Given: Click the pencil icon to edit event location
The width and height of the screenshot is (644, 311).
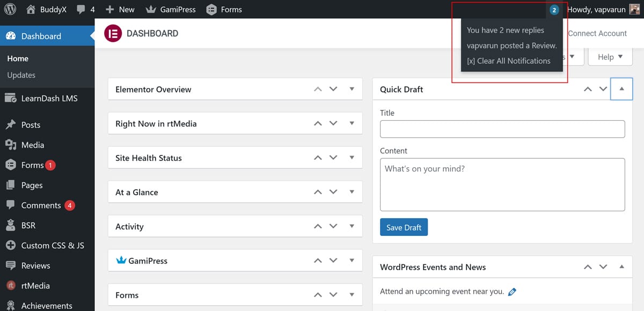Looking at the screenshot, I should 512,292.
